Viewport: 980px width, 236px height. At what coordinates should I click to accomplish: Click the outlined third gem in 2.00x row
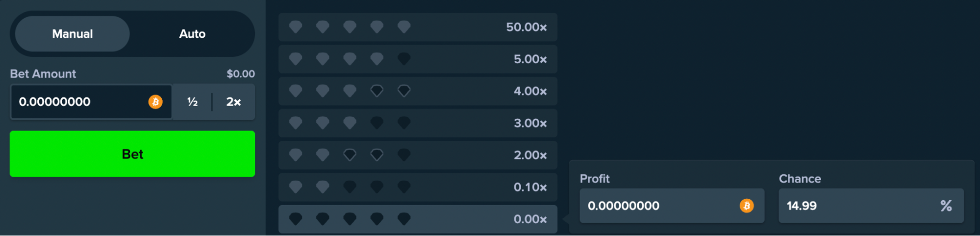tap(350, 155)
